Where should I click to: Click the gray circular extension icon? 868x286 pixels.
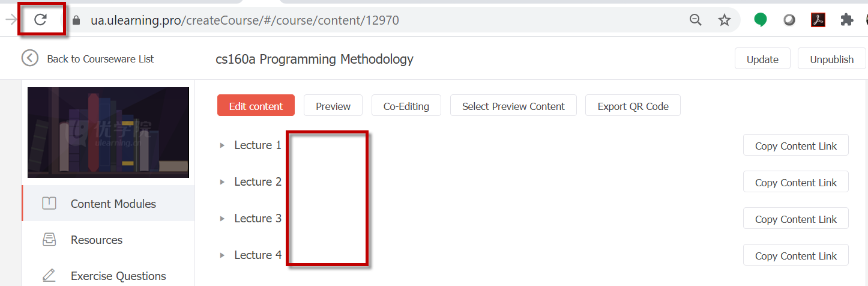click(x=789, y=20)
